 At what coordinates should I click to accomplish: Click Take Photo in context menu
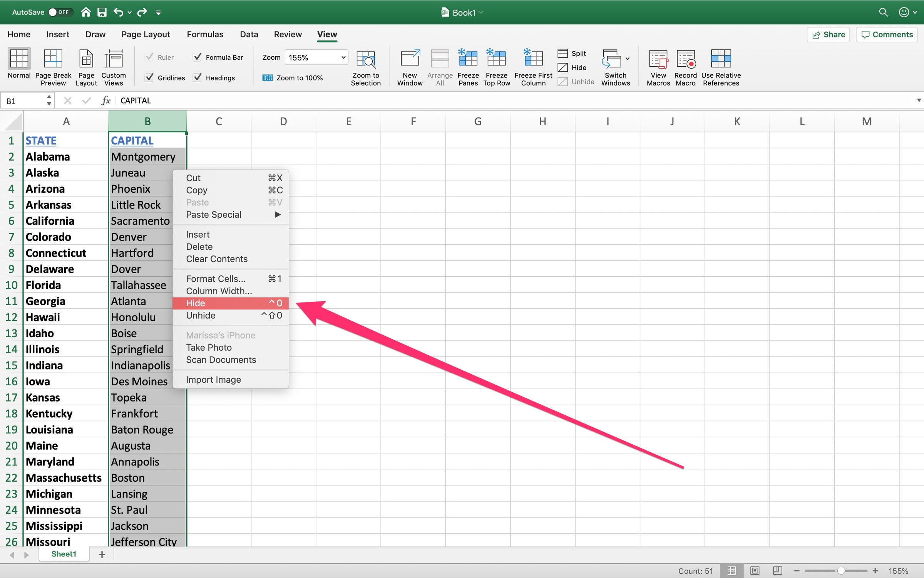tap(231, 348)
